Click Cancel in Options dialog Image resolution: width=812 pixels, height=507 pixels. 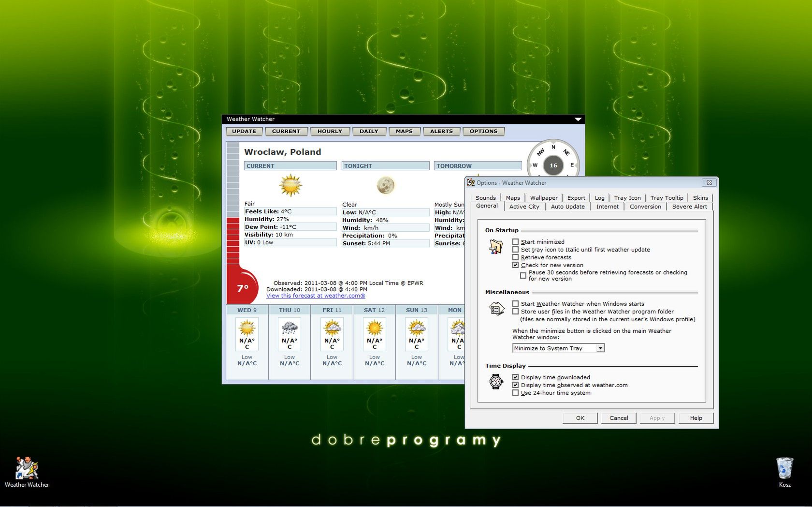619,418
